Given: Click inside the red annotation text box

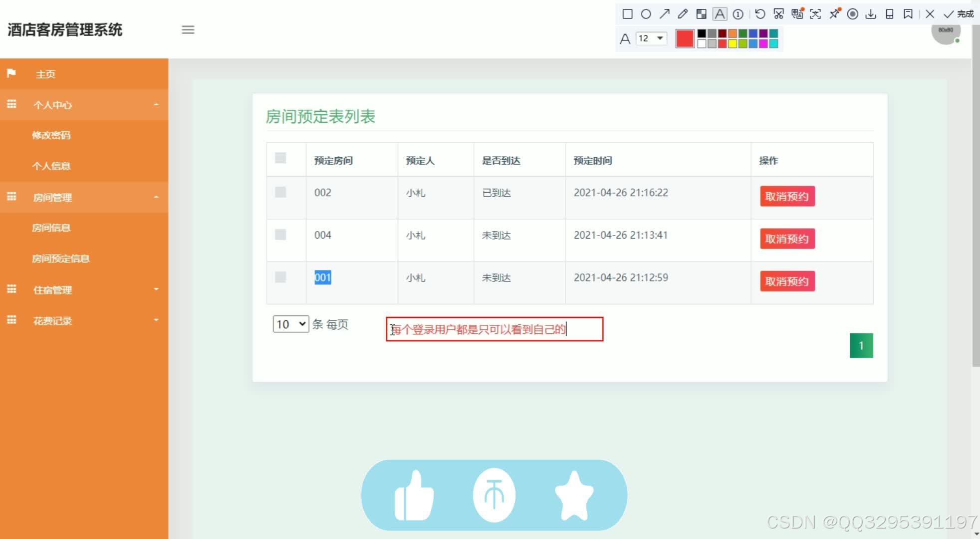Looking at the screenshot, I should point(494,329).
